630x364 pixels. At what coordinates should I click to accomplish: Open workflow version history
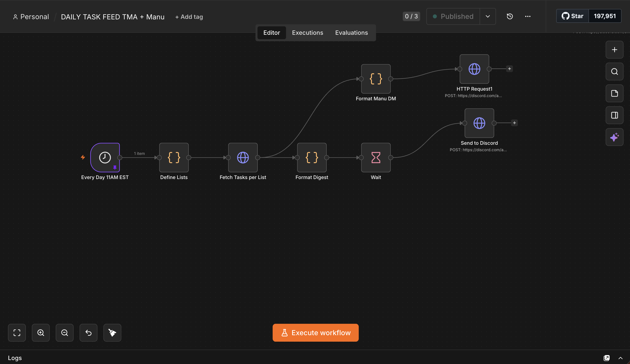coord(510,16)
